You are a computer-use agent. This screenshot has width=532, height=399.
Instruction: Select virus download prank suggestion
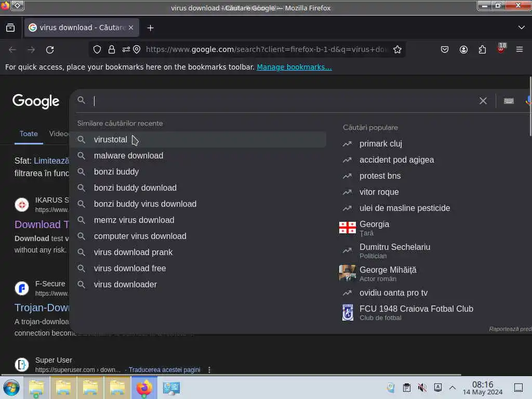pyautogui.click(x=198, y=252)
